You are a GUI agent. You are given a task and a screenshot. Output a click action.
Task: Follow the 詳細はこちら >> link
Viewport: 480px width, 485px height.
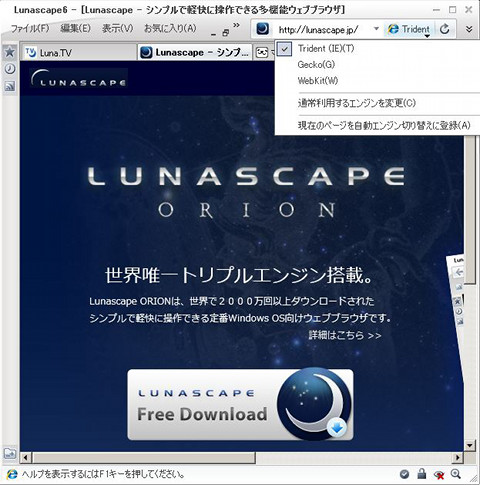coord(345,335)
